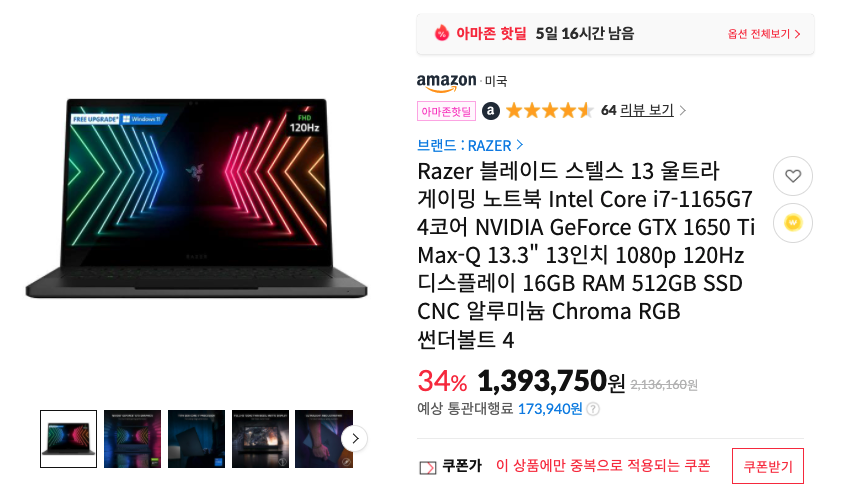852x493 pixels.
Task: Click the yellow W coin icon
Action: pyautogui.click(x=793, y=223)
